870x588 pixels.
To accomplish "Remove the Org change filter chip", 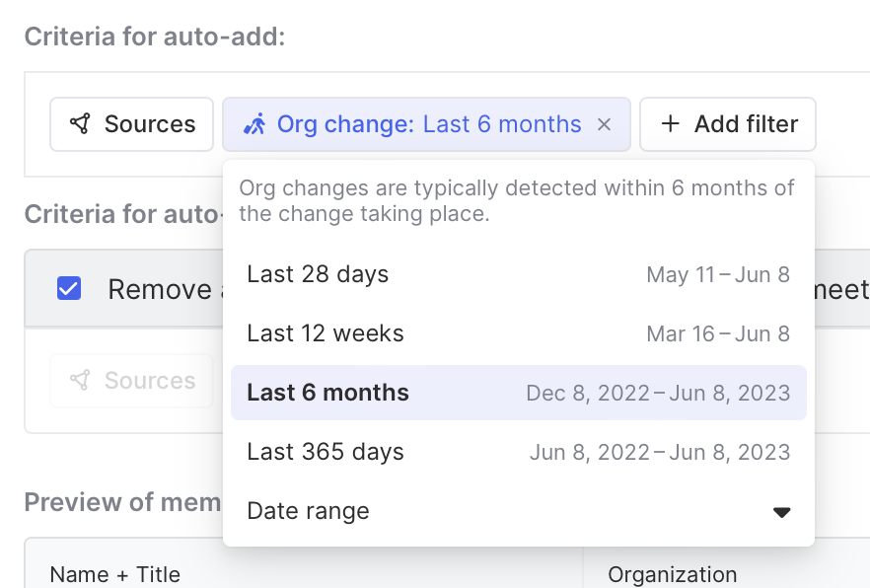I will [605, 124].
